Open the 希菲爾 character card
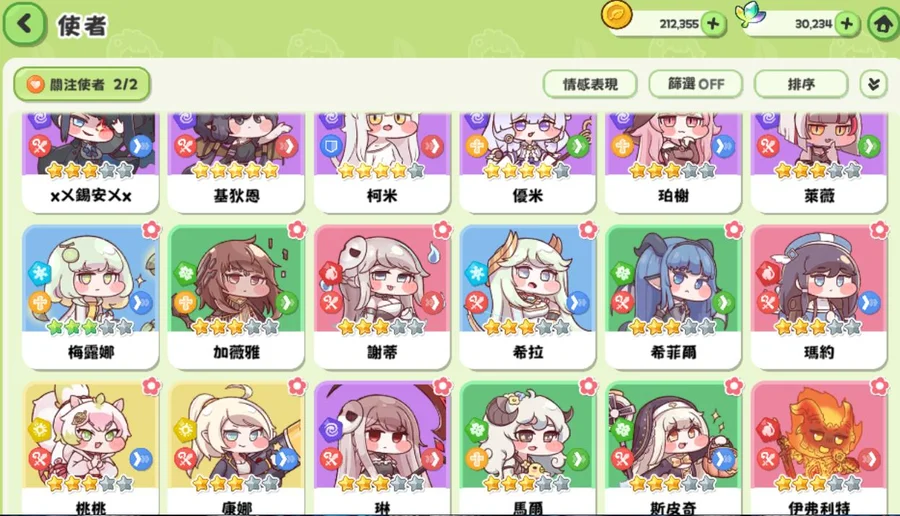 (673, 297)
